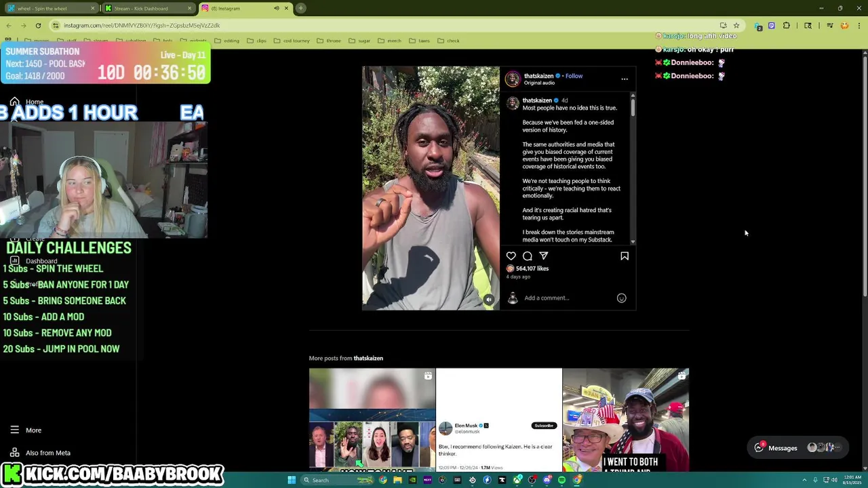Click the address bar URL
Viewport: 868px width, 488px height.
point(142,25)
